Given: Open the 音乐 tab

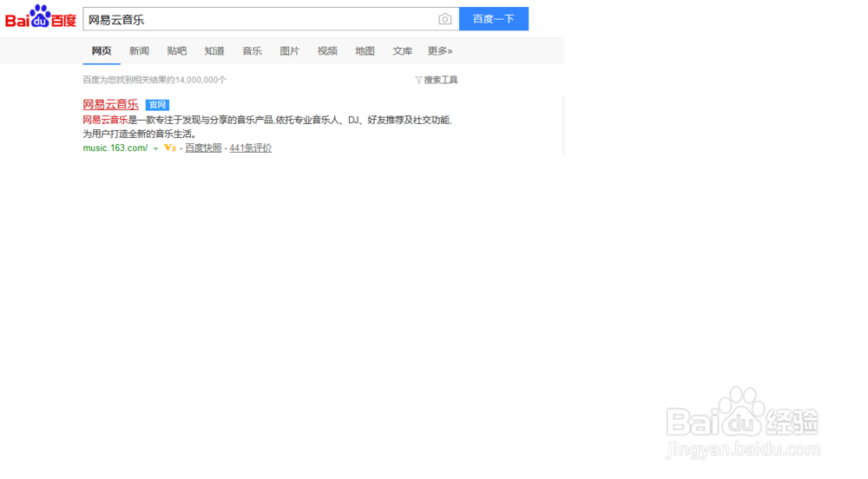Looking at the screenshot, I should 252,51.
